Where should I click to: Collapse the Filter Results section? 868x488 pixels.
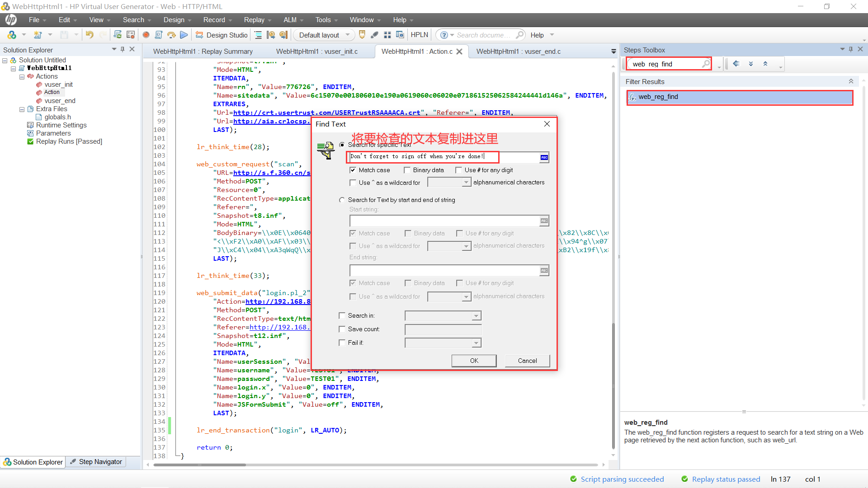(x=851, y=81)
